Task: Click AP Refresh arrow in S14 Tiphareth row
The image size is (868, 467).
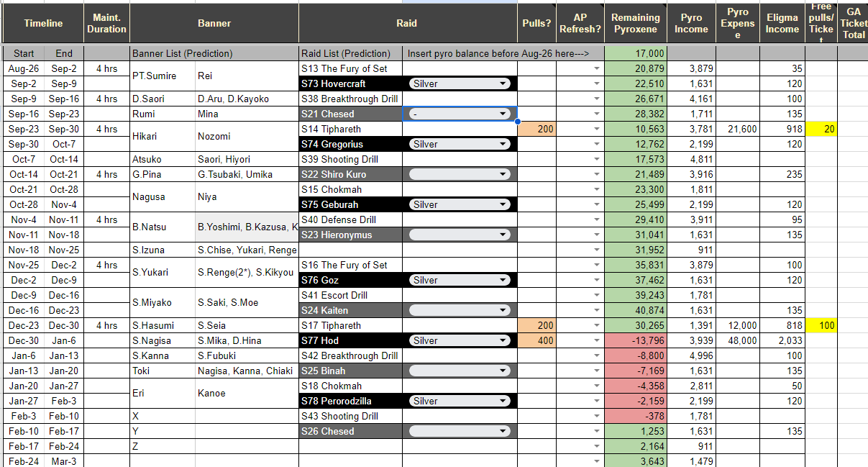Action: 596,129
